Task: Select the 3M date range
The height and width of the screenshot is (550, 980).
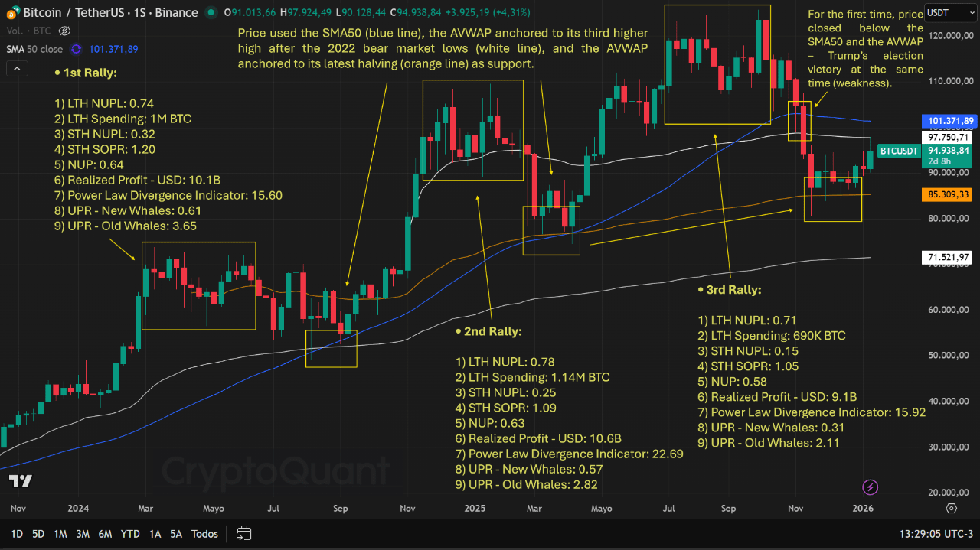Action: (83, 534)
